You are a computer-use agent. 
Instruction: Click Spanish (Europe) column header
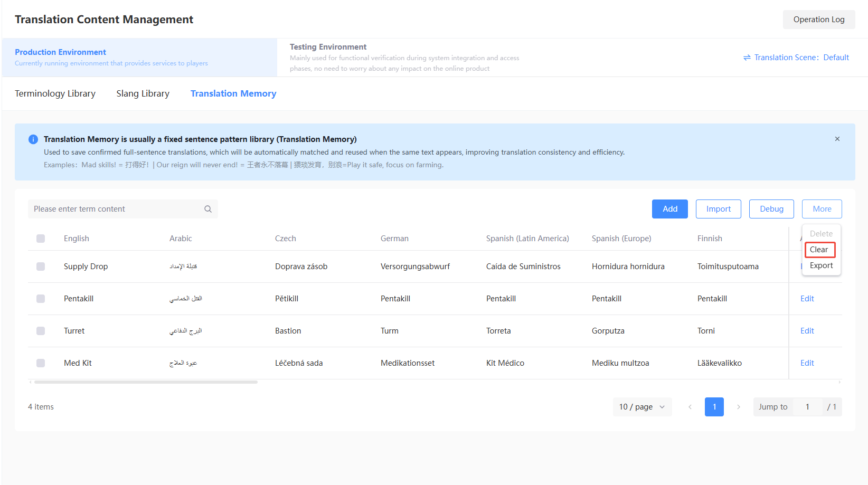[x=621, y=239]
